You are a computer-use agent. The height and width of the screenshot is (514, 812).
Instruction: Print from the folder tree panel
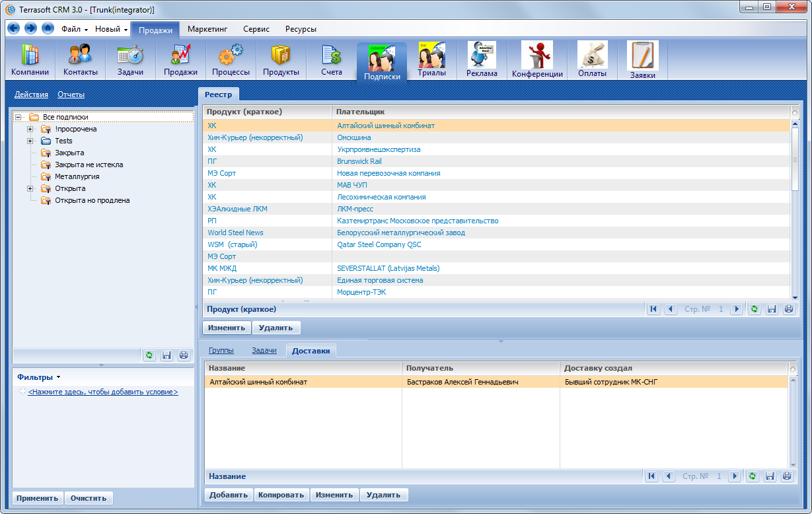click(x=184, y=355)
